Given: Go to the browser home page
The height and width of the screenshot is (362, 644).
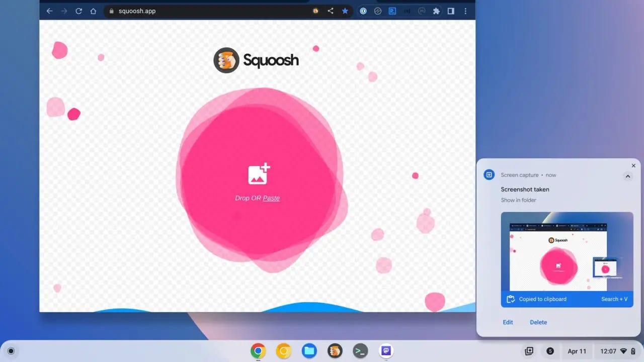Looking at the screenshot, I should coord(93,11).
